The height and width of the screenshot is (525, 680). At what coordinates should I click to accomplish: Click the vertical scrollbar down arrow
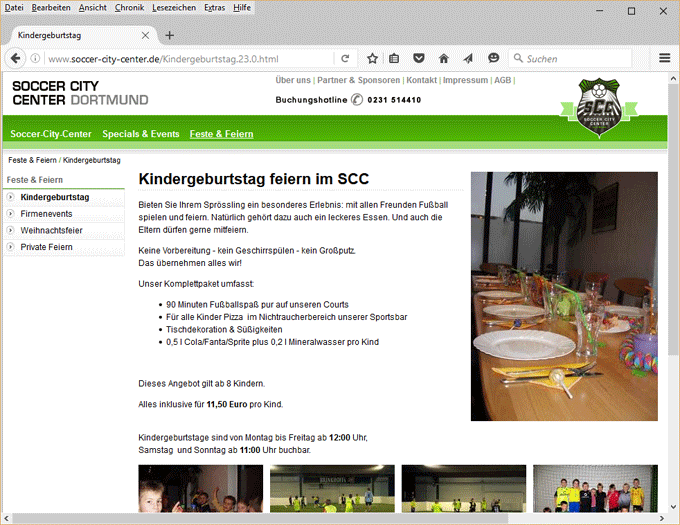673,506
